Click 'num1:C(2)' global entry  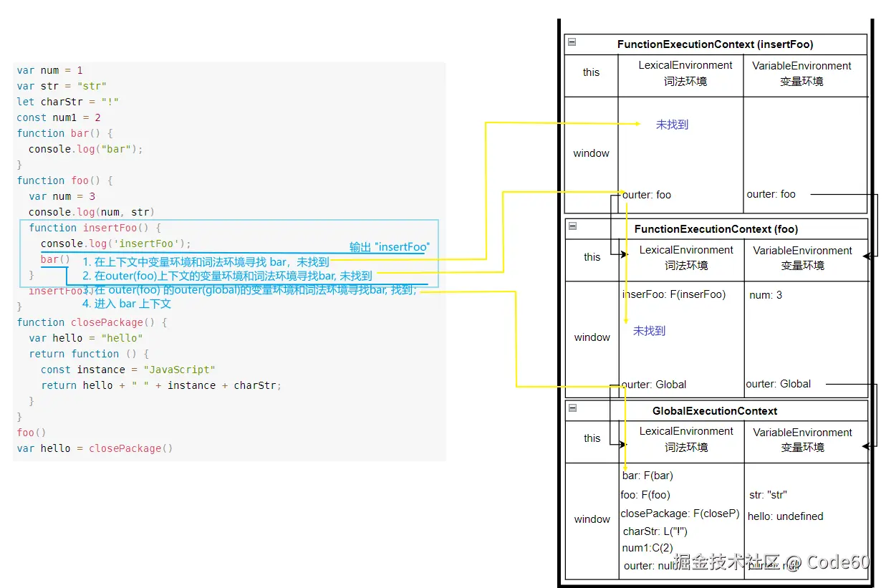(x=647, y=548)
